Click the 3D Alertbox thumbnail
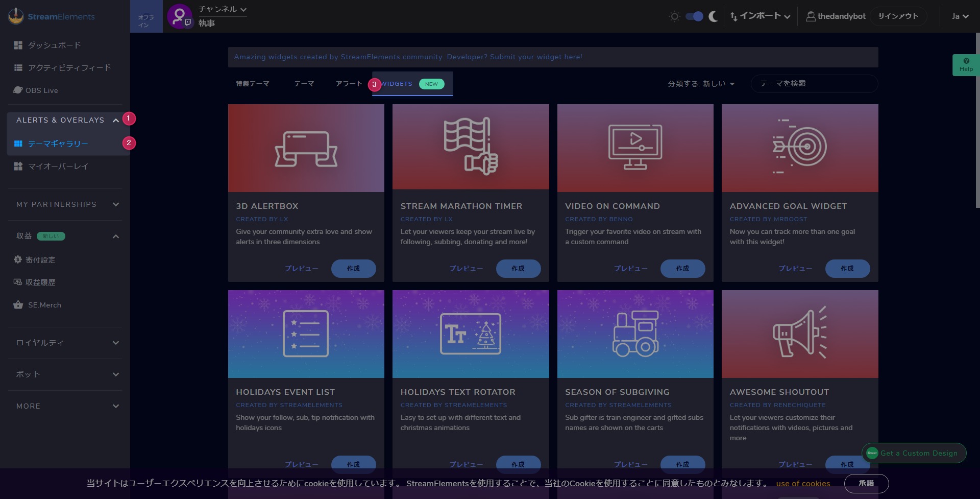 point(306,148)
